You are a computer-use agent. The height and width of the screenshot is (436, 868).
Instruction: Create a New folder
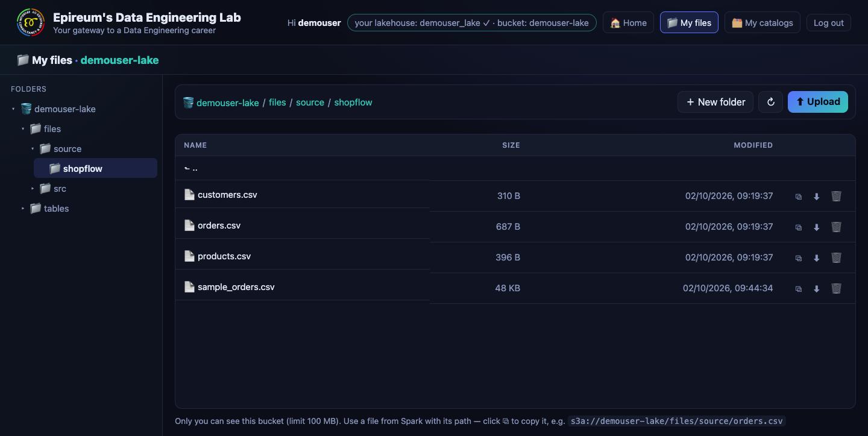[715, 102]
